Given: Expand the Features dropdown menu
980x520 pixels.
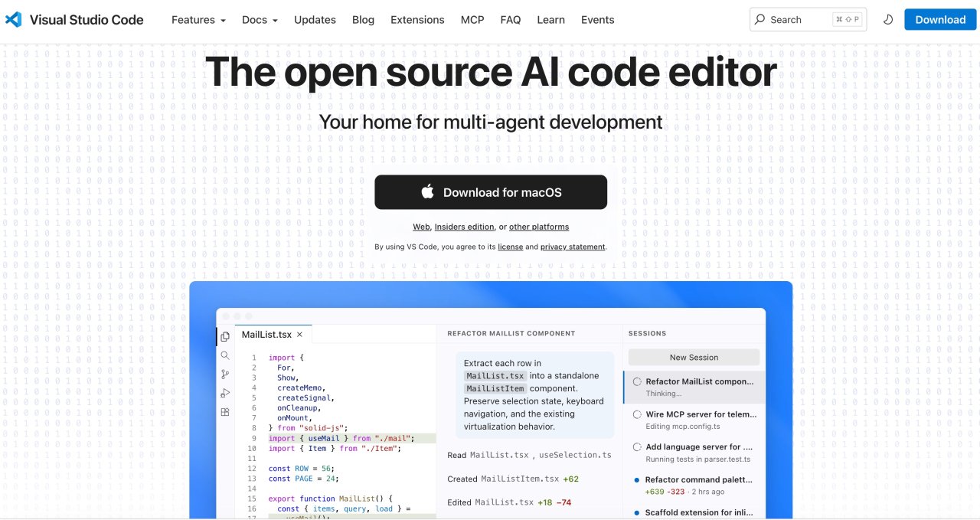Looking at the screenshot, I should click(198, 20).
